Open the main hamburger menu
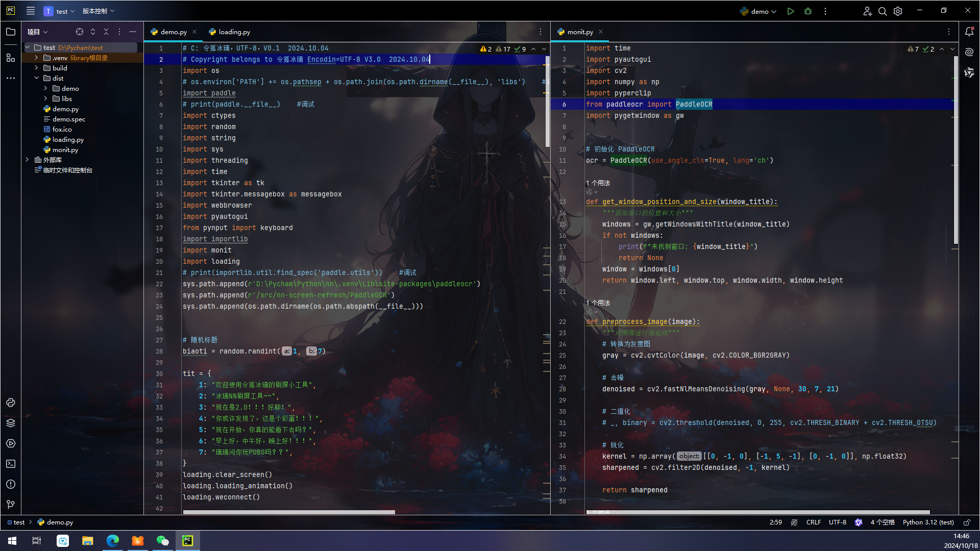Image resolution: width=980 pixels, height=551 pixels. pos(31,11)
